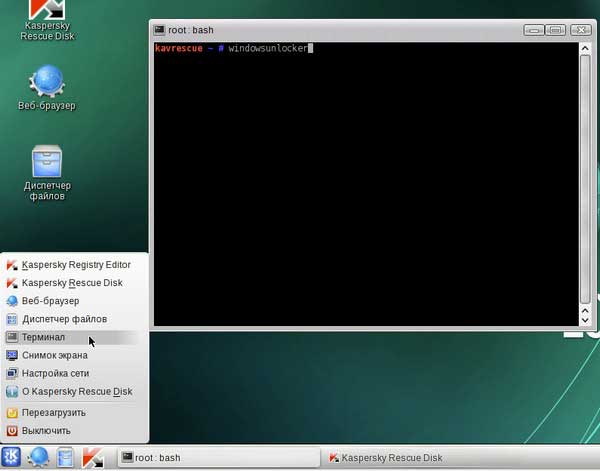
Task: Open Веб-браузер from the start menu
Action: [x=50, y=301]
